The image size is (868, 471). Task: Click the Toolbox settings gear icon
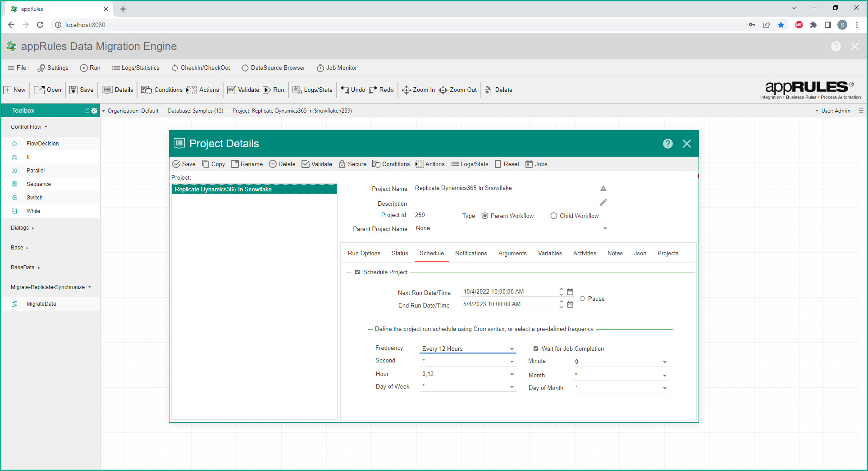94,111
